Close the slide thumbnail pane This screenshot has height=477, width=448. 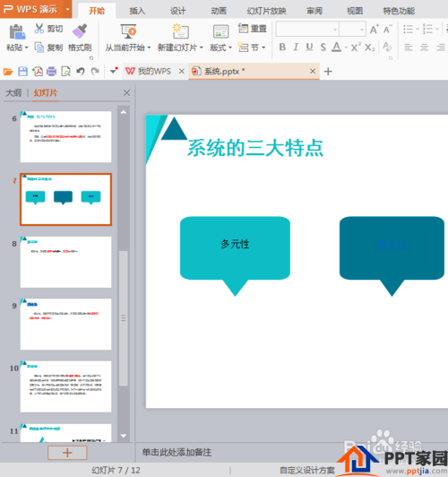tap(126, 92)
